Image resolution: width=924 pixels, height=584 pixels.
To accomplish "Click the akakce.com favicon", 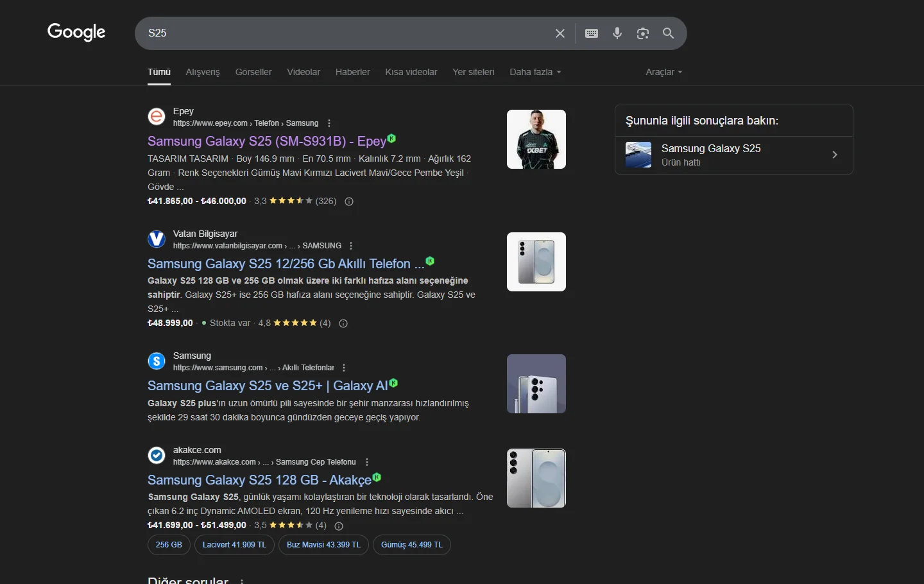I will click(157, 455).
